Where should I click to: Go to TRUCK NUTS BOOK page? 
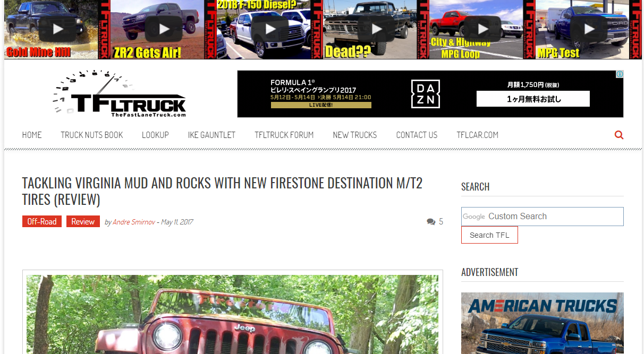pyautogui.click(x=92, y=135)
